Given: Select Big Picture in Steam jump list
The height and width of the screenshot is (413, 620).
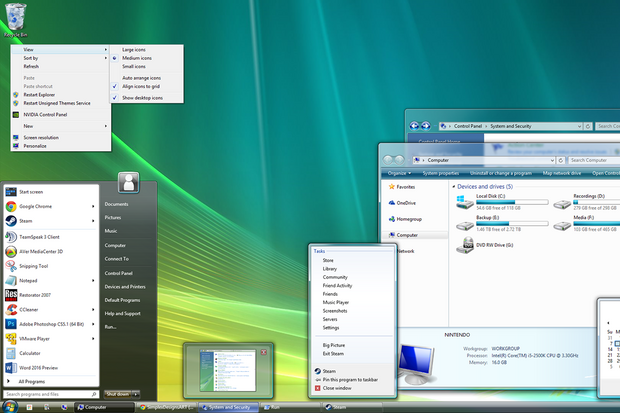Looking at the screenshot, I should pyautogui.click(x=334, y=344).
